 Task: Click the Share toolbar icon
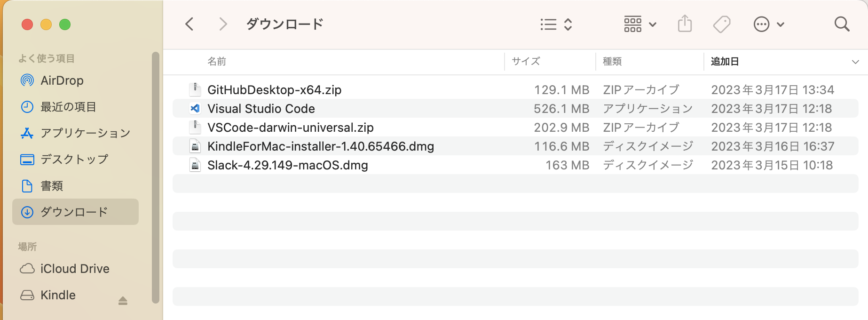(685, 24)
